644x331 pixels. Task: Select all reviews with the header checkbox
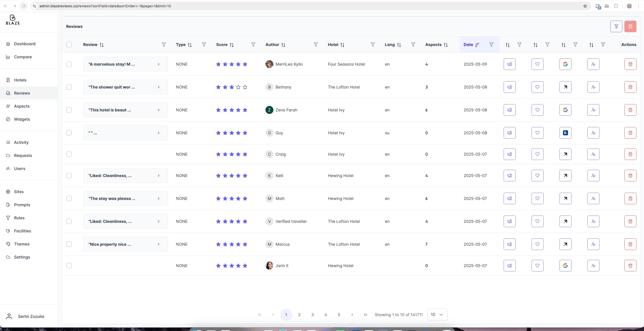(69, 45)
